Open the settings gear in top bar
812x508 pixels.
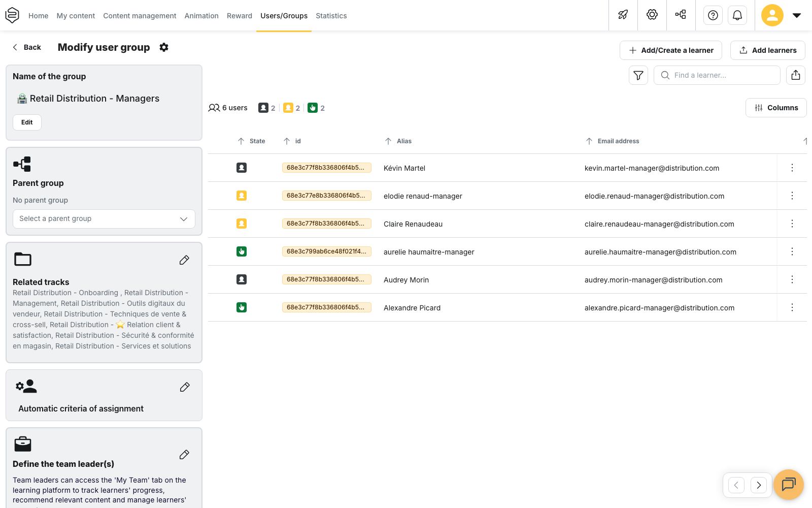652,15
